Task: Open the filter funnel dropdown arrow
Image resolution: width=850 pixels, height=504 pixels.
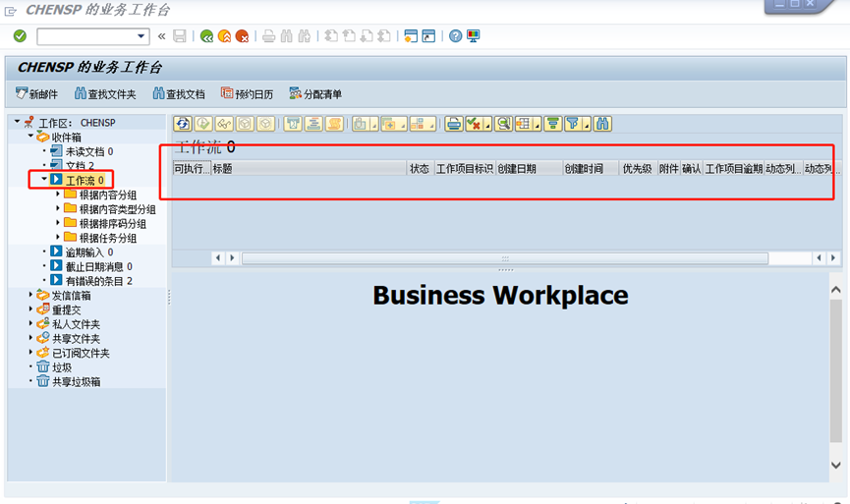Action: (587, 125)
